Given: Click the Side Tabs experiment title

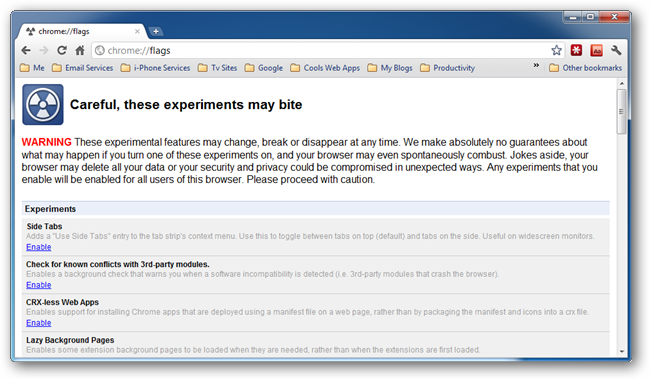Looking at the screenshot, I should coord(44,227).
